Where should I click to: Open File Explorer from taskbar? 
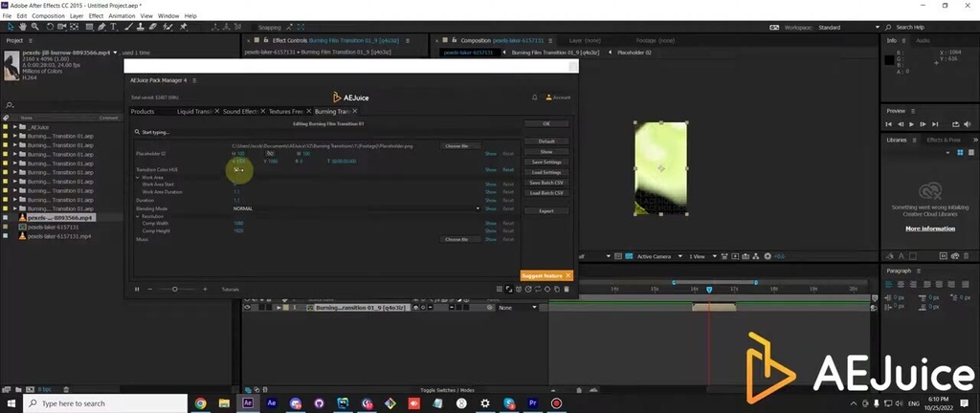click(224, 403)
